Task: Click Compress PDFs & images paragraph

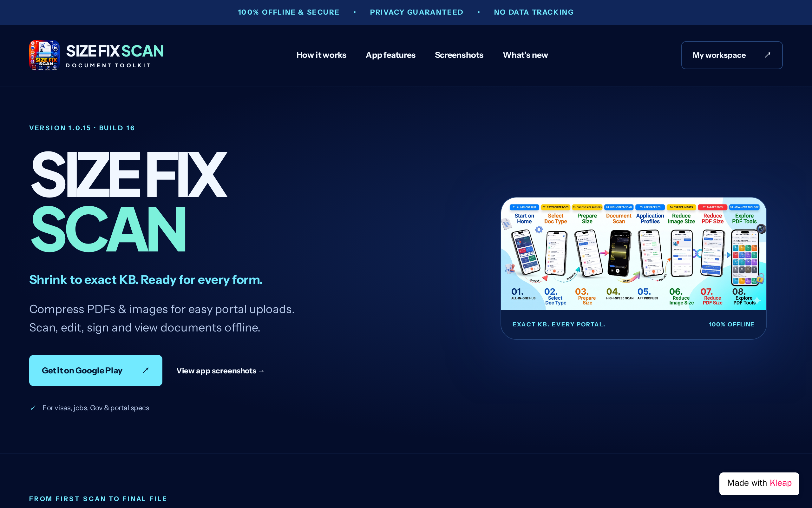Action: coord(162,318)
